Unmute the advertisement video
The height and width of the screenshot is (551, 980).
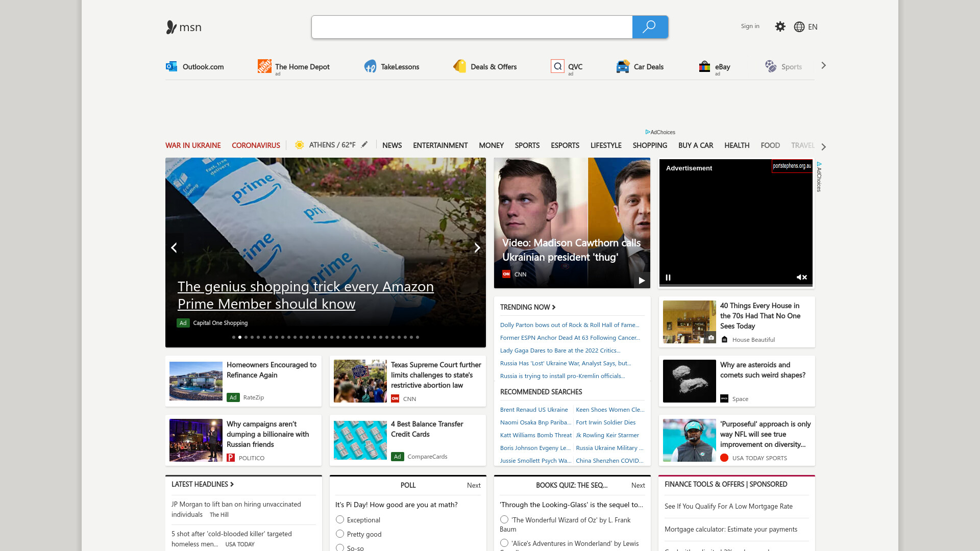802,278
